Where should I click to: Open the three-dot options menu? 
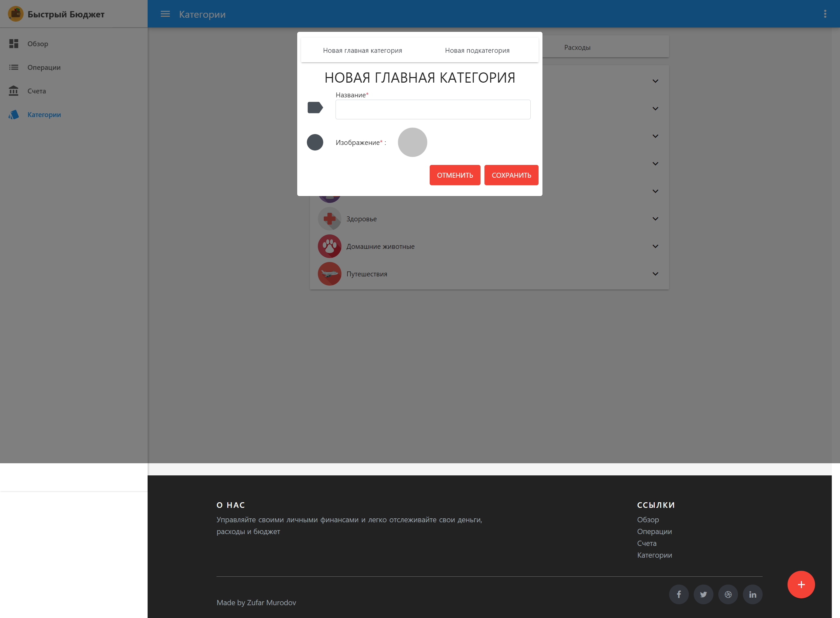(x=825, y=14)
